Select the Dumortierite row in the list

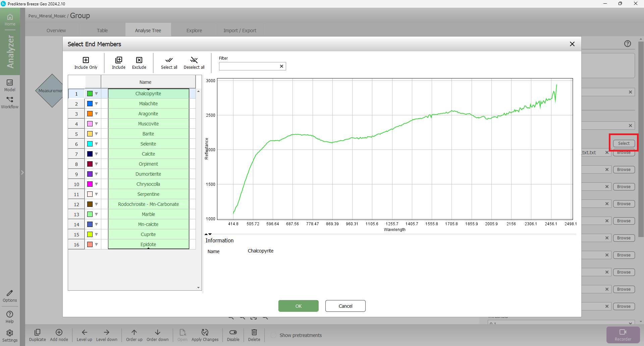click(x=148, y=174)
